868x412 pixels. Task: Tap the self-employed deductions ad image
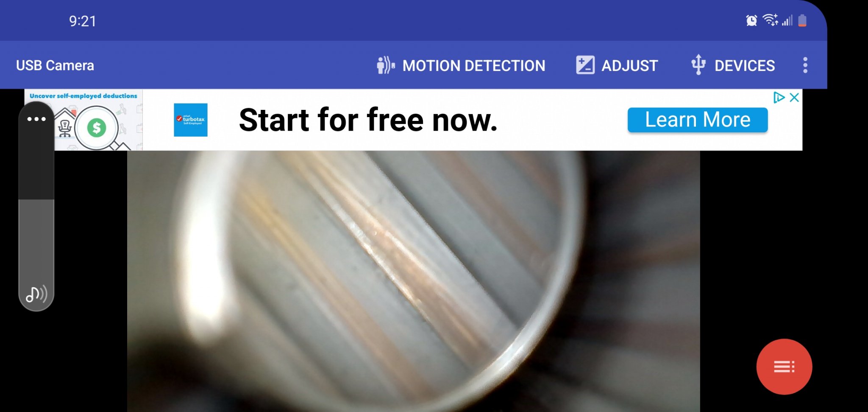pyautogui.click(x=83, y=120)
